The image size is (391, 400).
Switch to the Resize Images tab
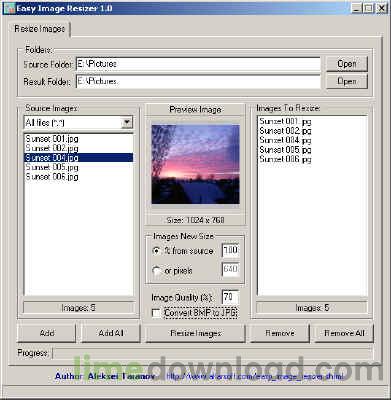39,29
